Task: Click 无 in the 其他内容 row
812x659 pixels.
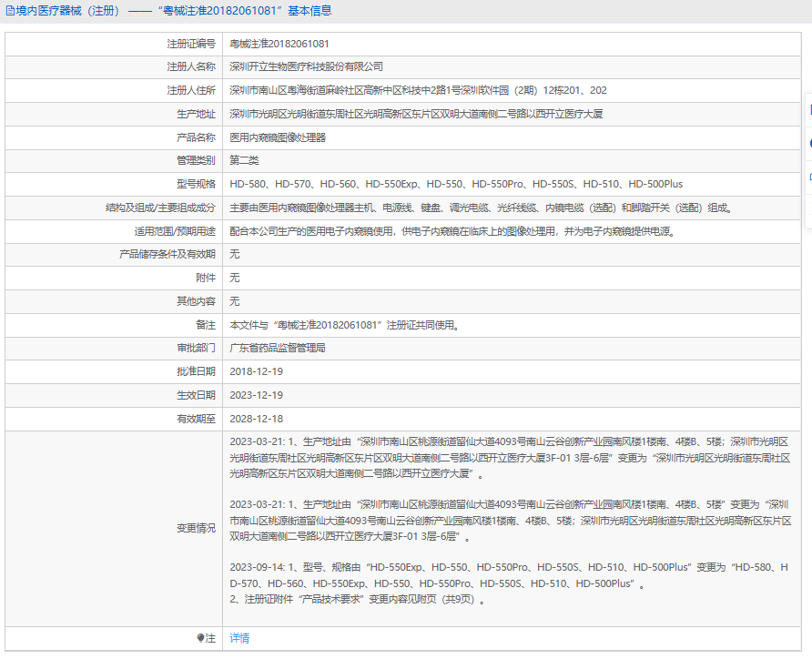Action: click(235, 301)
